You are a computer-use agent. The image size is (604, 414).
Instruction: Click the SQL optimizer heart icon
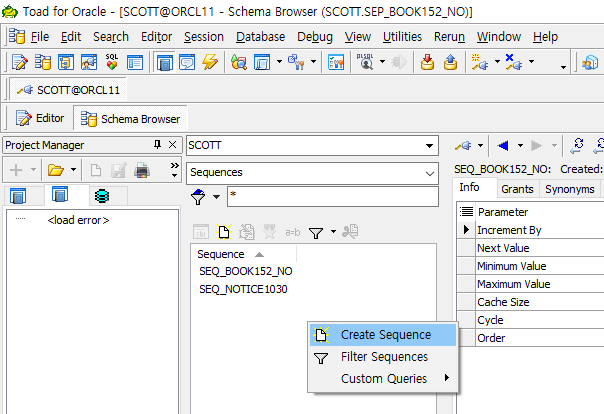pyautogui.click(x=112, y=62)
